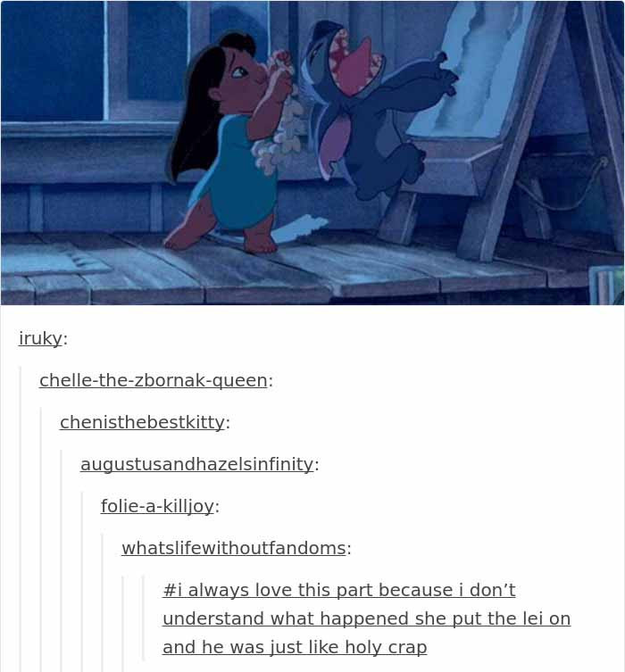Open chenisthebestkitty's profile link

point(142,423)
